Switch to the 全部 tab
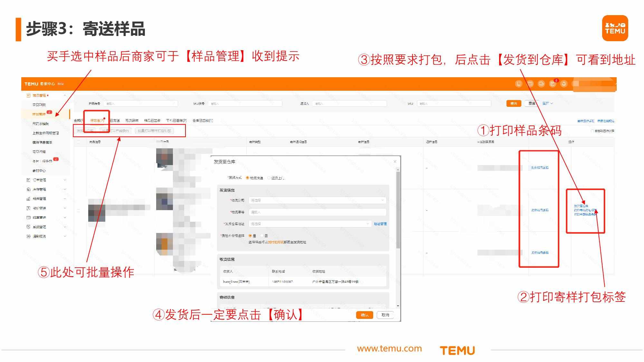This screenshot has width=644, height=362. point(78,121)
